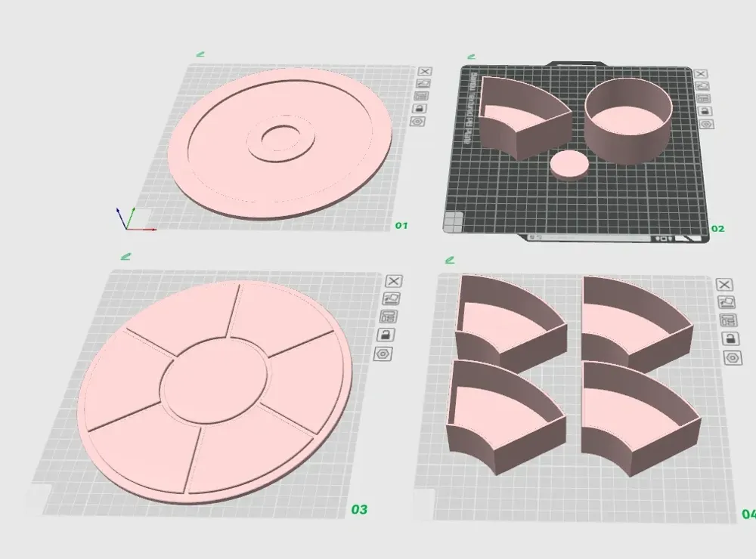Select the small round lid on plate 02
The width and height of the screenshot is (756, 559).
(x=569, y=165)
